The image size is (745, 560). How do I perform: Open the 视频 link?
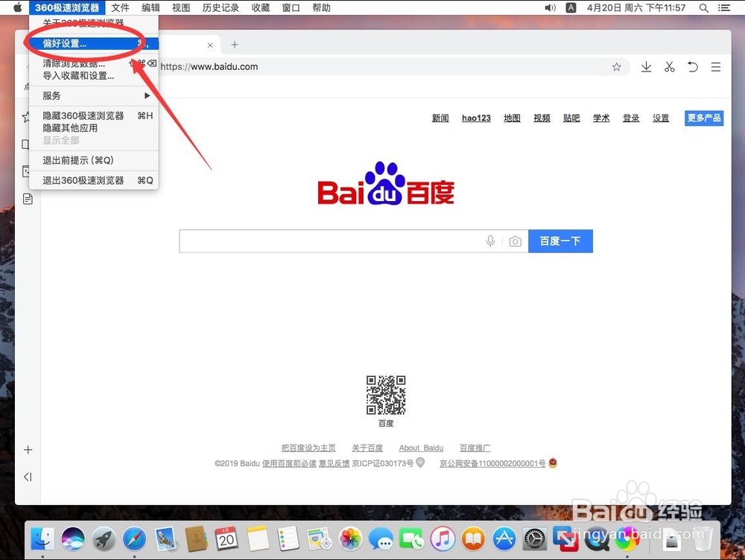542,118
